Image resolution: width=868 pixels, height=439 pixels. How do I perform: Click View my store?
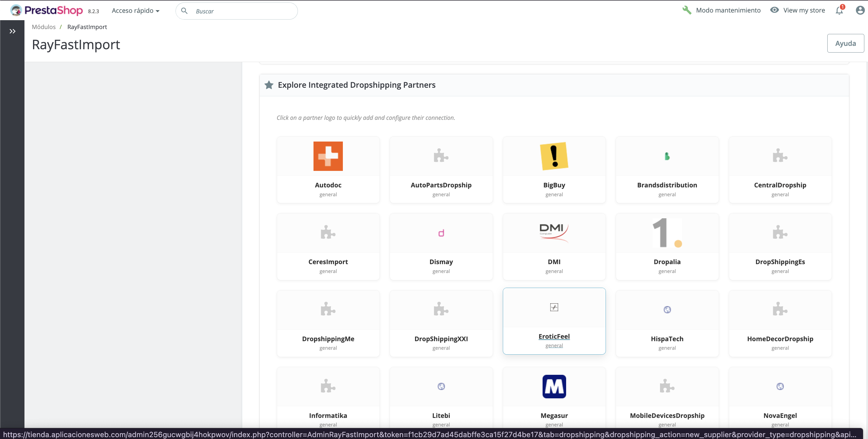click(804, 10)
